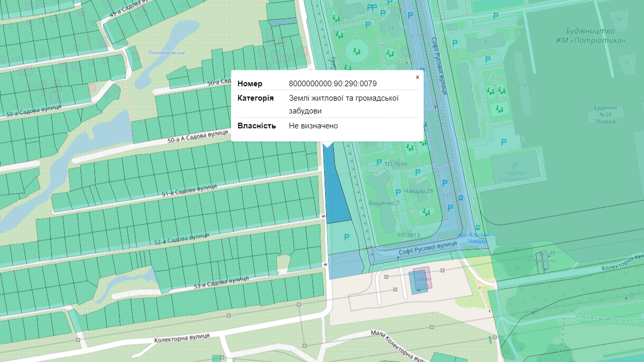
Task: Click the 53-я Садова вулиця street label
Action: click(221, 281)
